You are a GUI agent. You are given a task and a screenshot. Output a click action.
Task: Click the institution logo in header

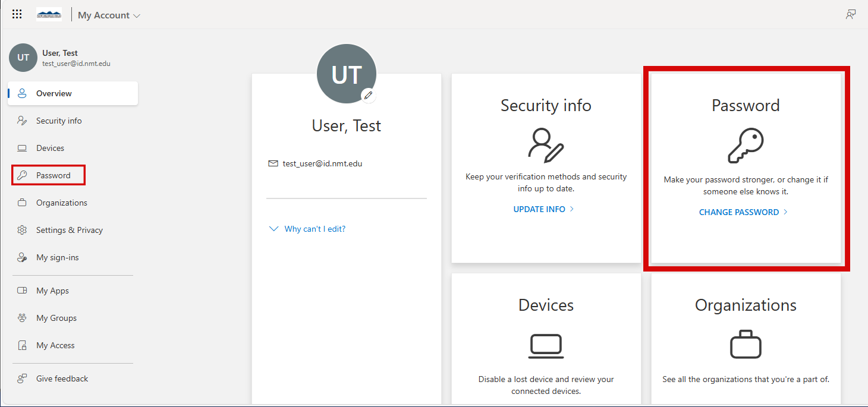click(49, 15)
